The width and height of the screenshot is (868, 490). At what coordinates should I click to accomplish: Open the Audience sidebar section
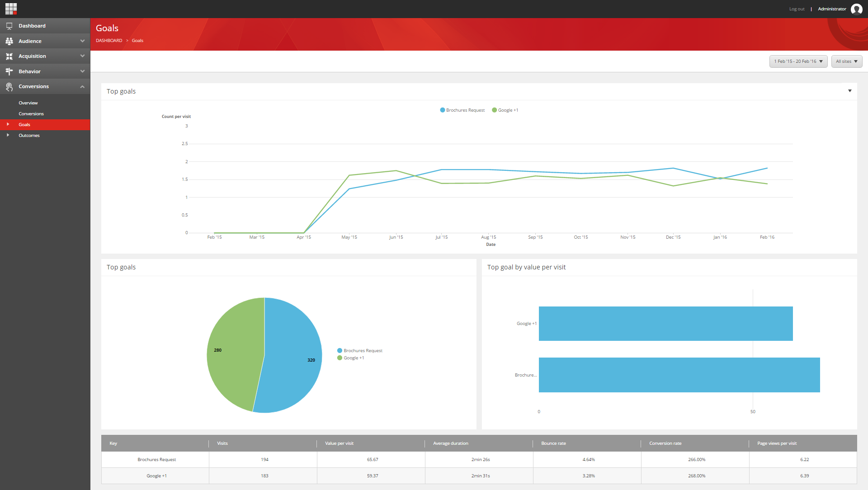(45, 41)
